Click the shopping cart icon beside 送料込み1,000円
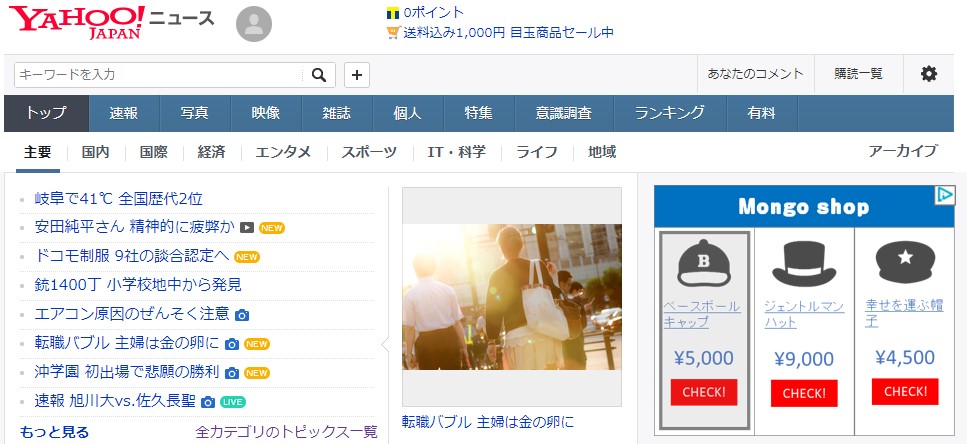This screenshot has height=444, width=967. click(x=393, y=33)
